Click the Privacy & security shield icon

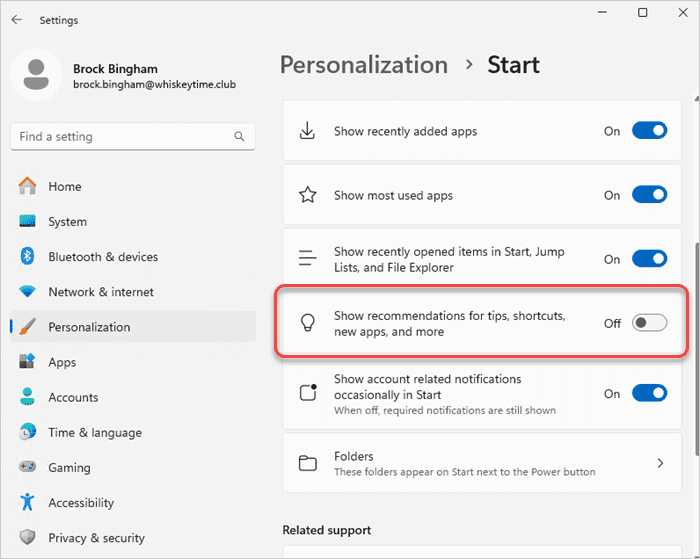27,537
